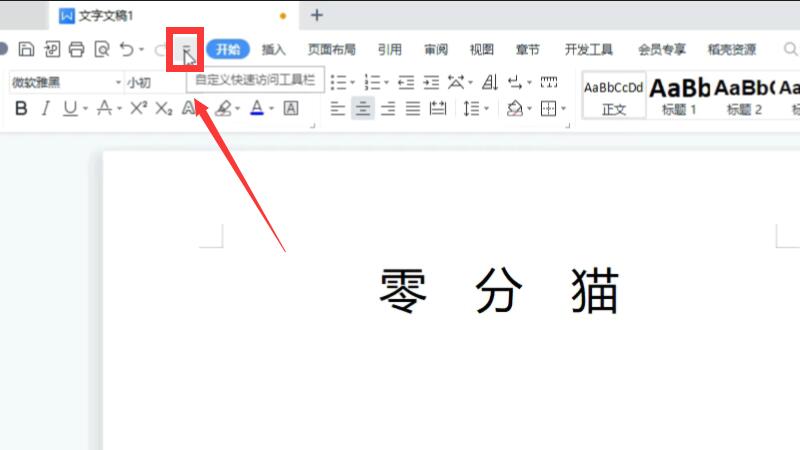The height and width of the screenshot is (450, 800).
Task: Click the Undo arrow icon
Action: point(125,49)
